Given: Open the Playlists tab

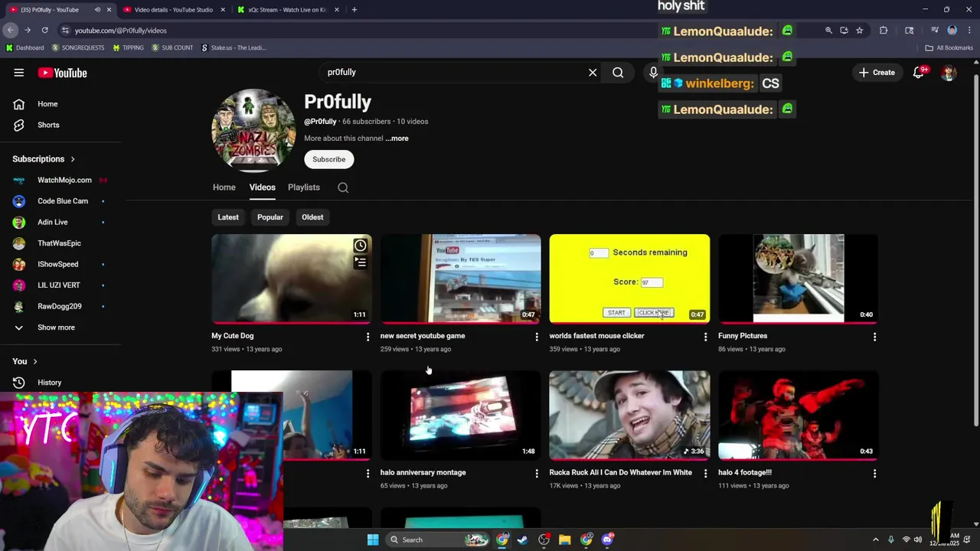Looking at the screenshot, I should coord(304,187).
